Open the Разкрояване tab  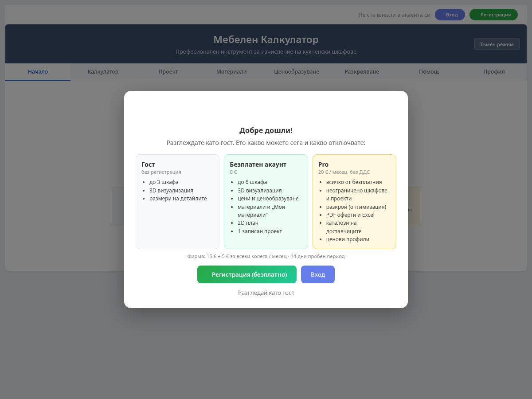pyautogui.click(x=362, y=72)
